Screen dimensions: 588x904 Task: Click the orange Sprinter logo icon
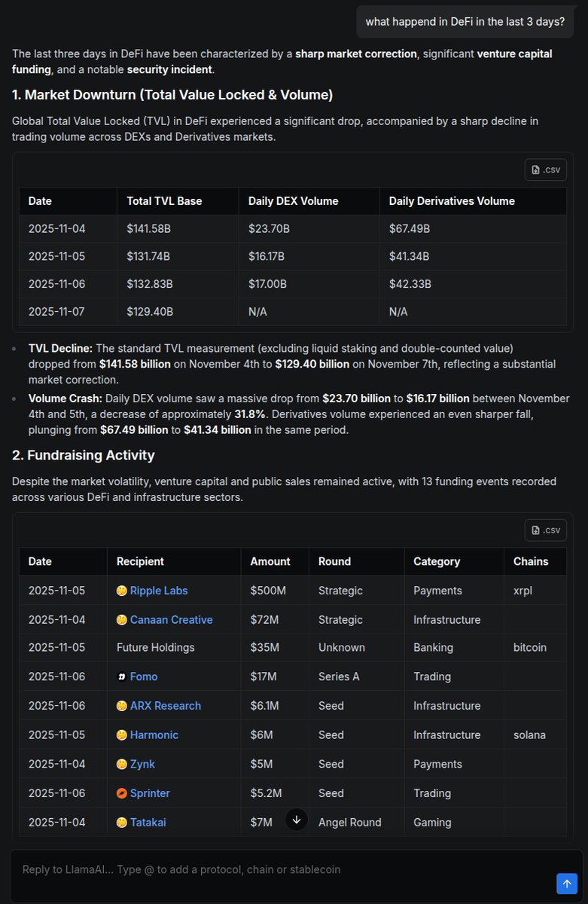121,793
